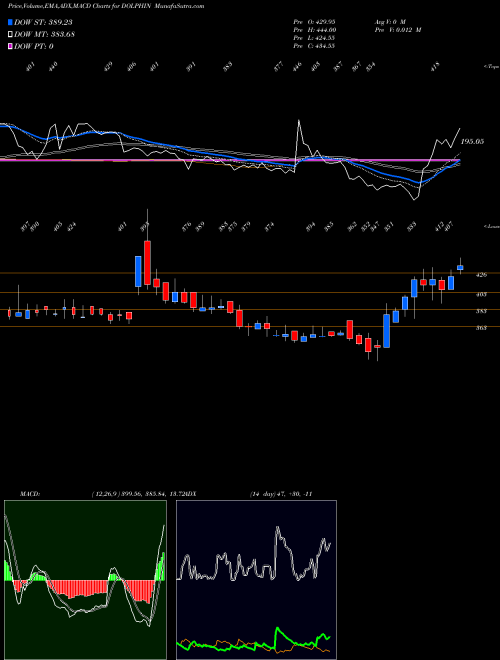500x660 pixels.
Task: Click the 363 price level label
Action: click(x=481, y=327)
